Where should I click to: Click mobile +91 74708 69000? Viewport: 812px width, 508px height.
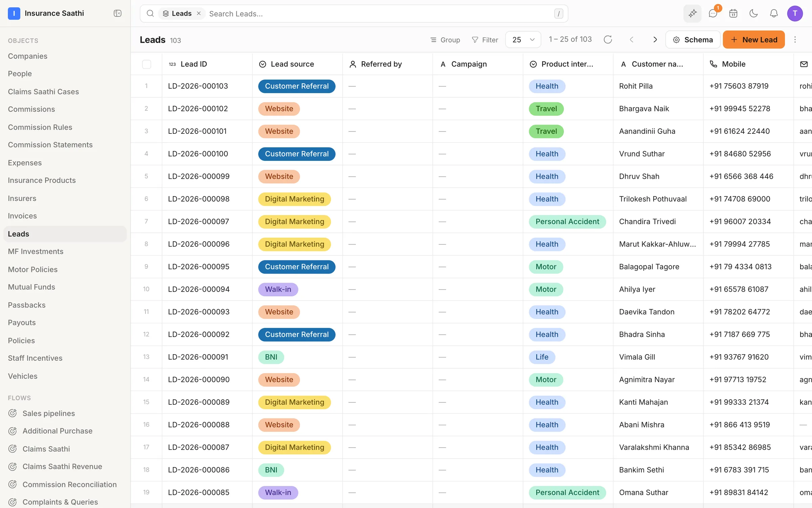(740, 199)
